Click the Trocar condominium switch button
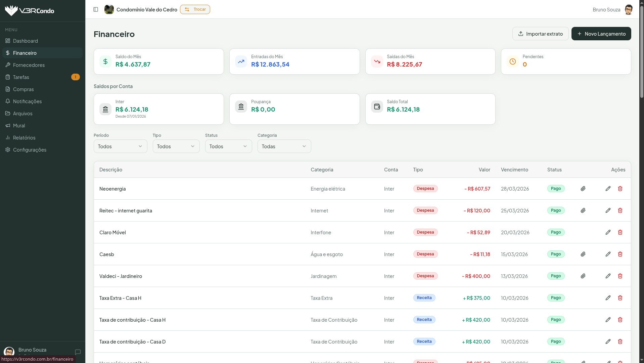Viewport: 644px width, 363px height. pyautogui.click(x=195, y=9)
